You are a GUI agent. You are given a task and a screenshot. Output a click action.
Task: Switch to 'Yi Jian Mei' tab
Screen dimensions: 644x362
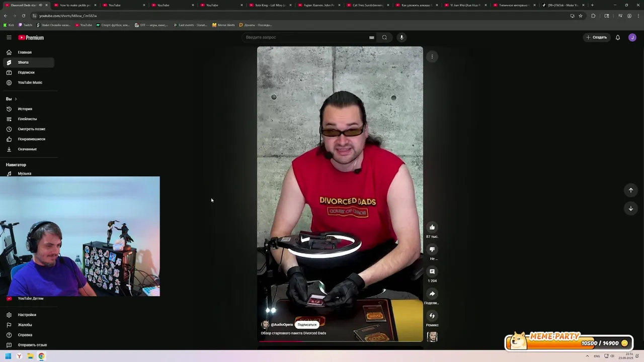pyautogui.click(x=465, y=5)
